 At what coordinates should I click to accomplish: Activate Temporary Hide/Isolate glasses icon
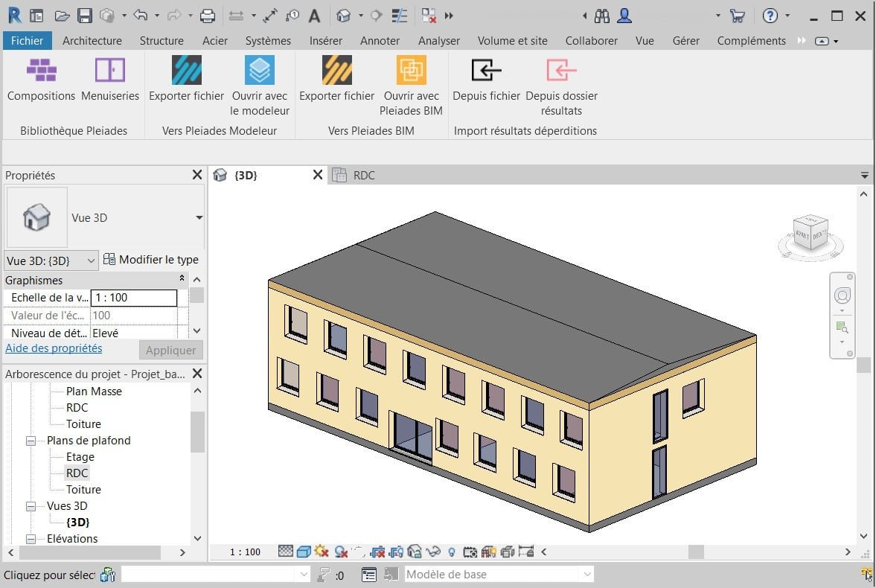[x=435, y=552]
